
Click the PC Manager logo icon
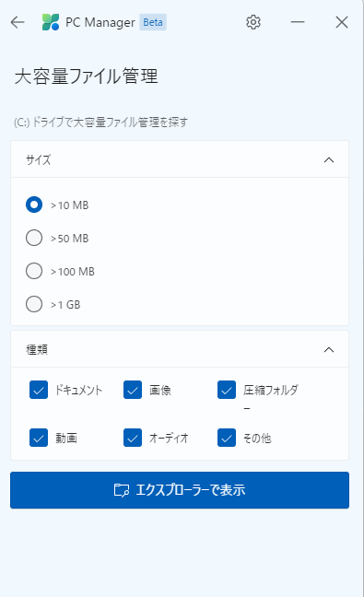(51, 22)
